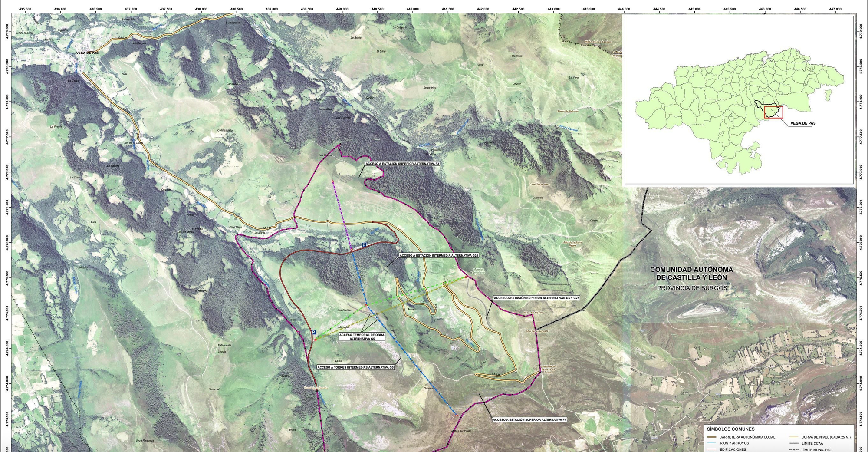This screenshot has width=868, height=452.
Task: Click the red station marker beside the lower parking icon
Action: tap(315, 340)
